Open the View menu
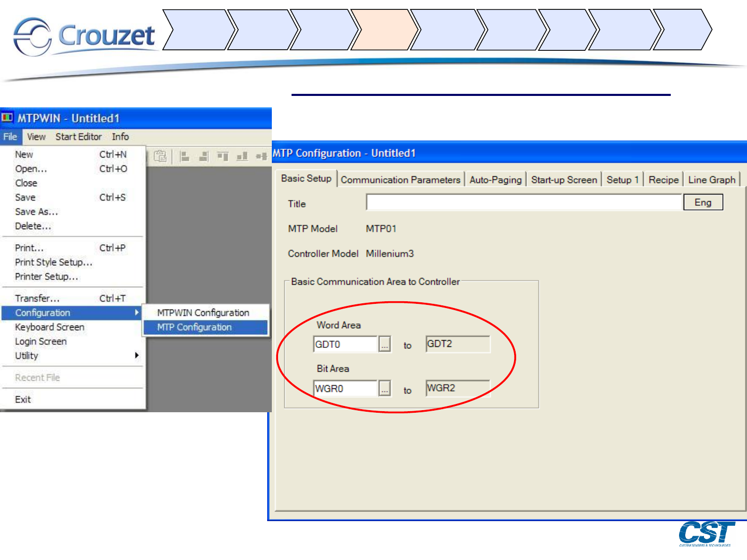Image resolution: width=747 pixels, height=560 pixels. click(x=36, y=137)
